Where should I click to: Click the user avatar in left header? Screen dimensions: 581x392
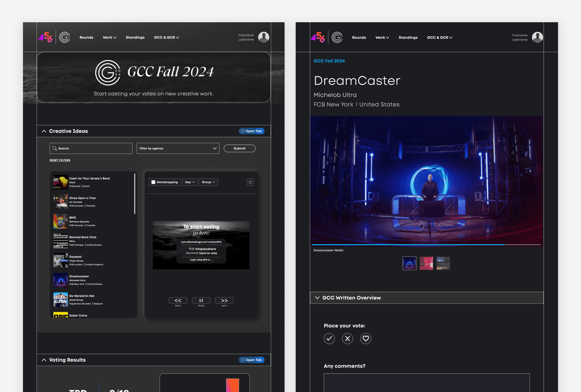click(x=263, y=37)
